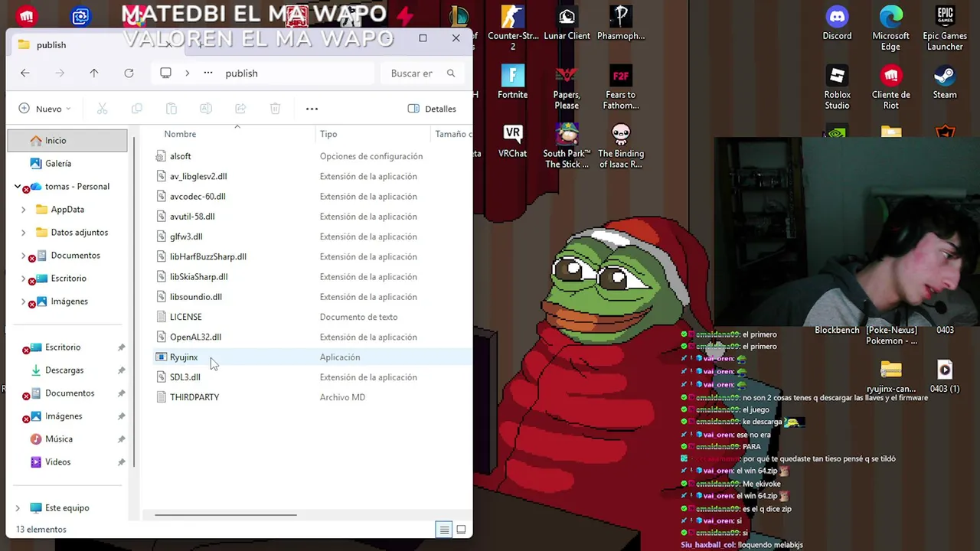This screenshot has width=980, height=551.
Task: Switch to details view in status bar
Action: point(444,530)
